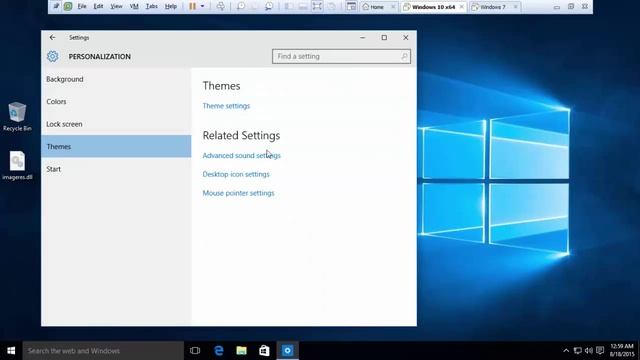
Task: Click the magnifier icon in Find a setting
Action: 404,56
